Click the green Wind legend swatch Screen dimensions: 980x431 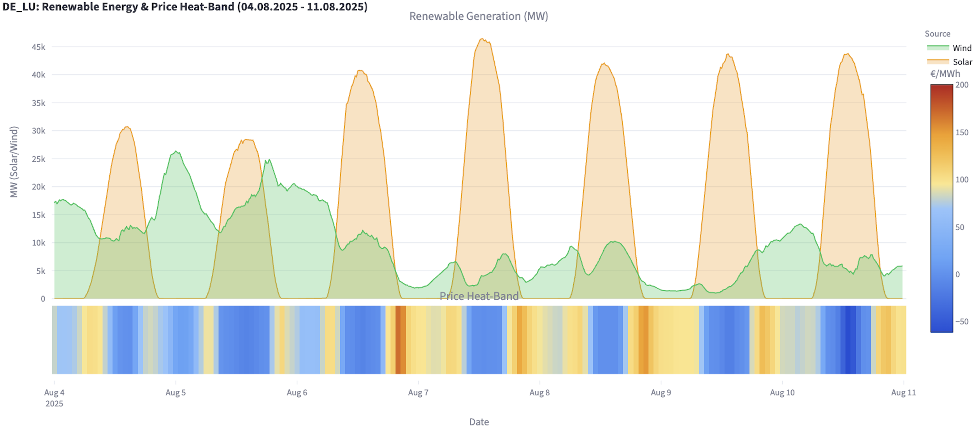click(x=938, y=47)
